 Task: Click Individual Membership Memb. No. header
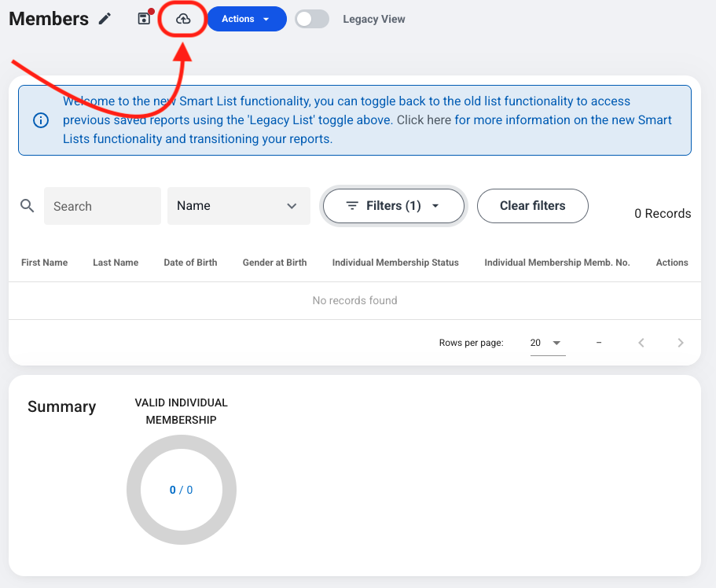tap(557, 263)
